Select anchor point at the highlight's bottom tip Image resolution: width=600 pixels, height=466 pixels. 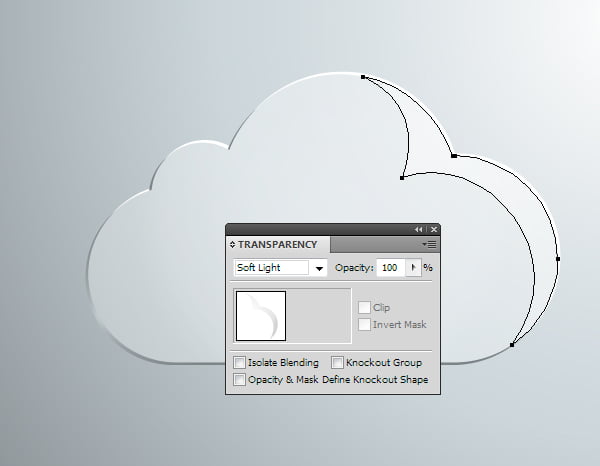pos(512,345)
